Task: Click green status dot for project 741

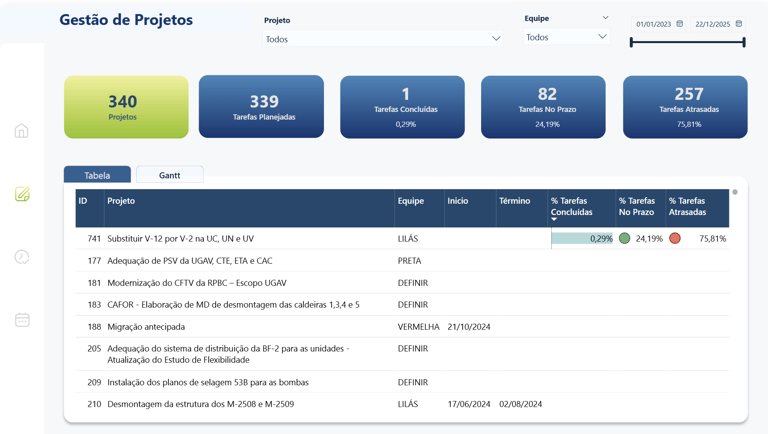Action: click(x=624, y=239)
